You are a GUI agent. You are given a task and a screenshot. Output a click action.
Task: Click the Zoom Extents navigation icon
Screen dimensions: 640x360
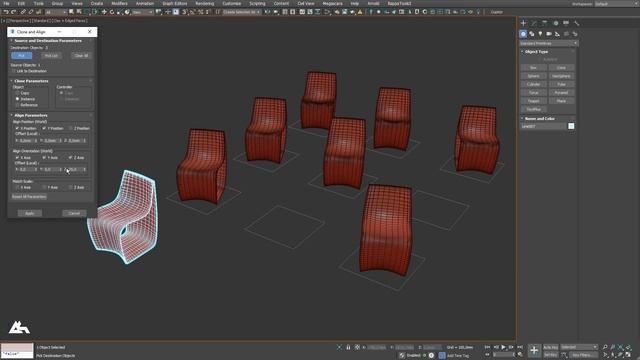point(621,347)
